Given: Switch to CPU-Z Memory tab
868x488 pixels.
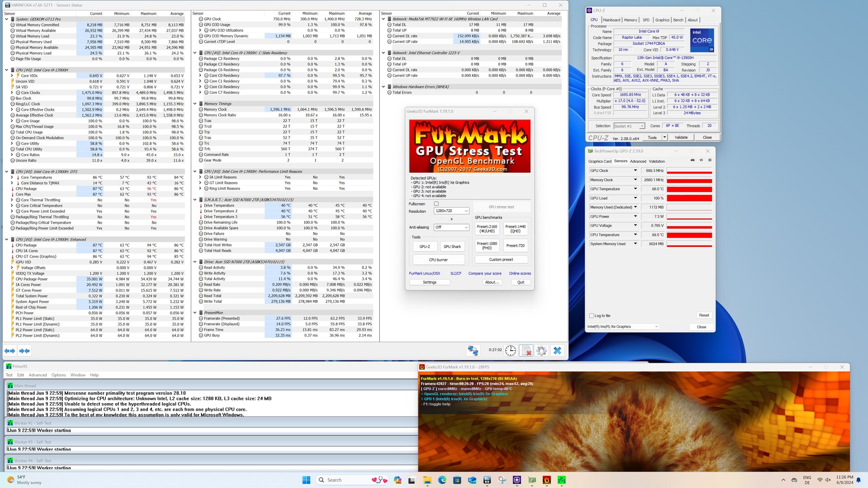Looking at the screenshot, I should (x=631, y=20).
